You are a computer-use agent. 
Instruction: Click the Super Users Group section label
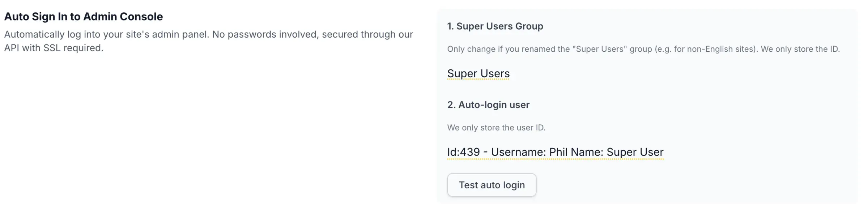pyautogui.click(x=495, y=26)
